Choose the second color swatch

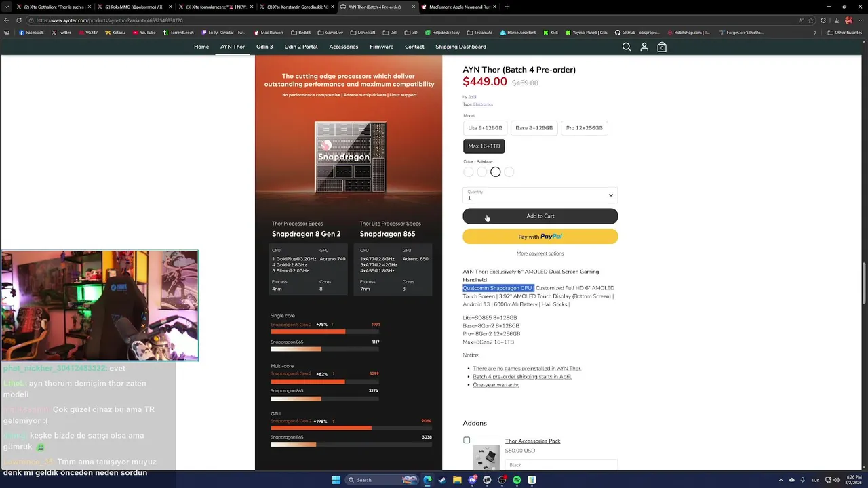pyautogui.click(x=482, y=172)
